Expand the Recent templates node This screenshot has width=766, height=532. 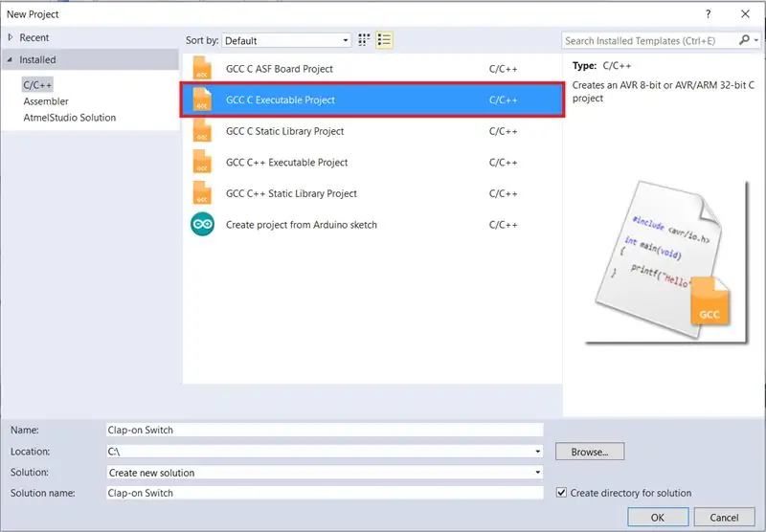pos(11,37)
